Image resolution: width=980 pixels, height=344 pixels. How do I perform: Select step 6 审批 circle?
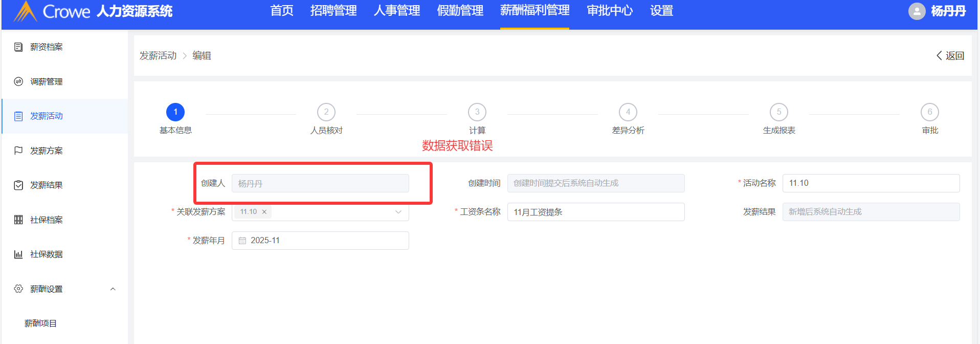point(930,112)
